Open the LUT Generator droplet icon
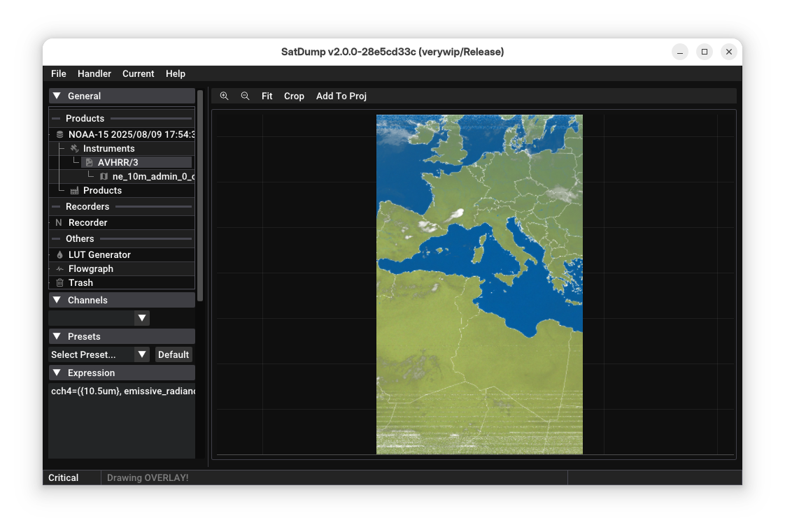The height and width of the screenshot is (532, 785). (x=59, y=255)
